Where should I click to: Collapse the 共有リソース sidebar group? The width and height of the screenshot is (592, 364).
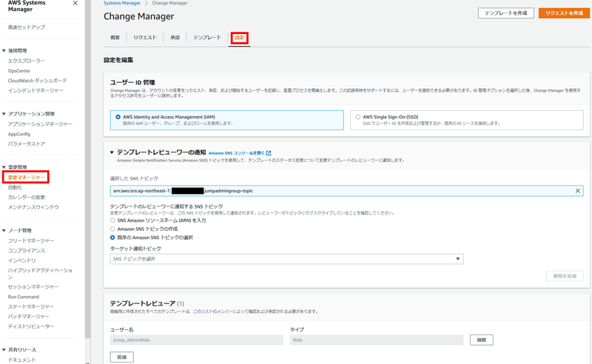pyautogui.click(x=4, y=350)
